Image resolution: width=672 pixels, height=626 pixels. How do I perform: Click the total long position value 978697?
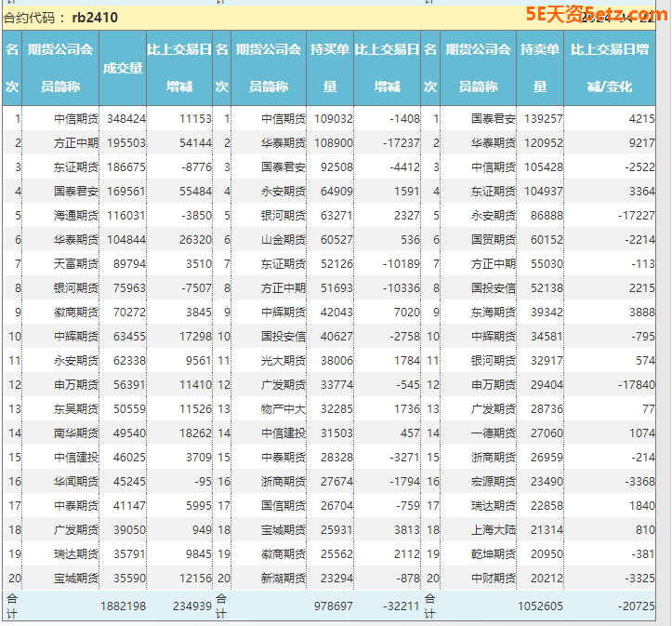point(333,606)
